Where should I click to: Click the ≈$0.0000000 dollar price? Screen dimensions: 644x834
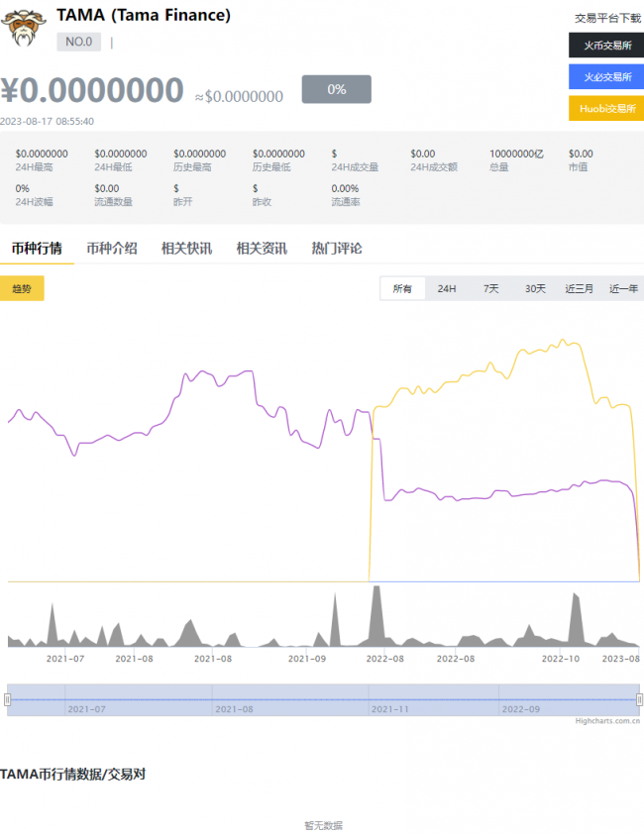[x=239, y=96]
